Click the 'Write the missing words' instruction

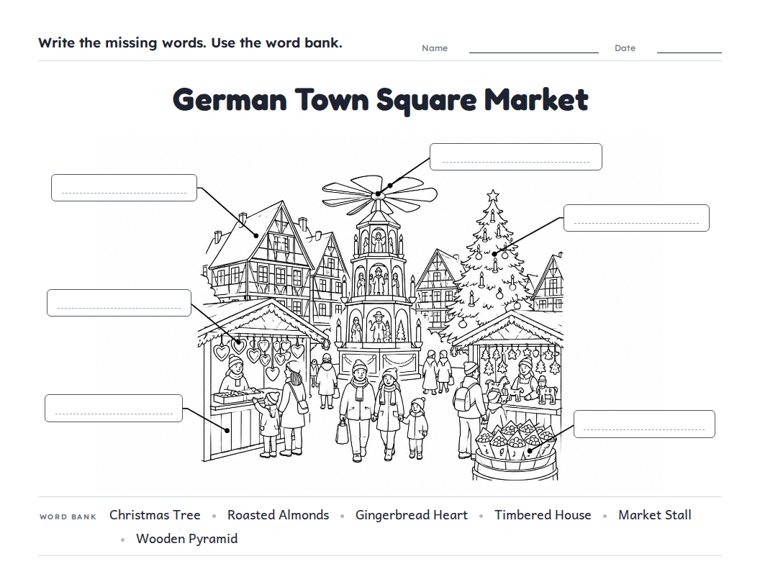(x=190, y=43)
